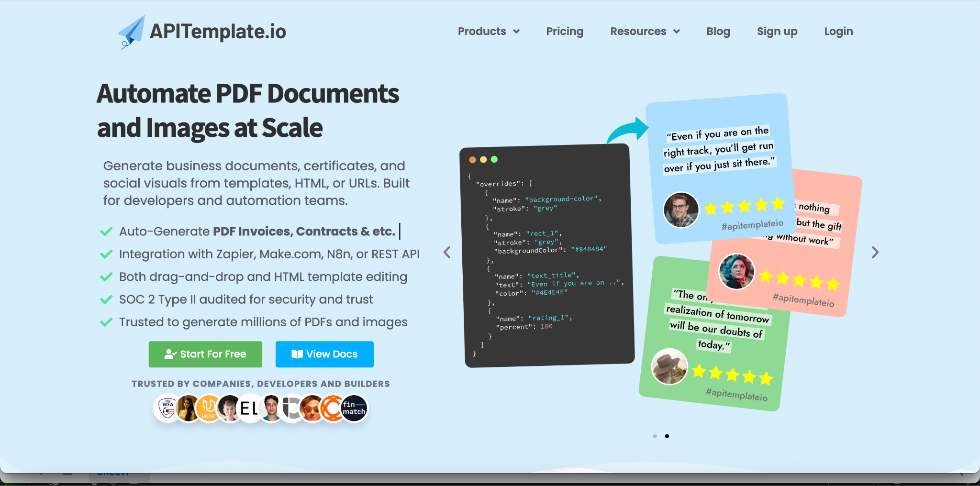
Task: Click the blue-haired woman photo on pink card
Action: tap(736, 271)
